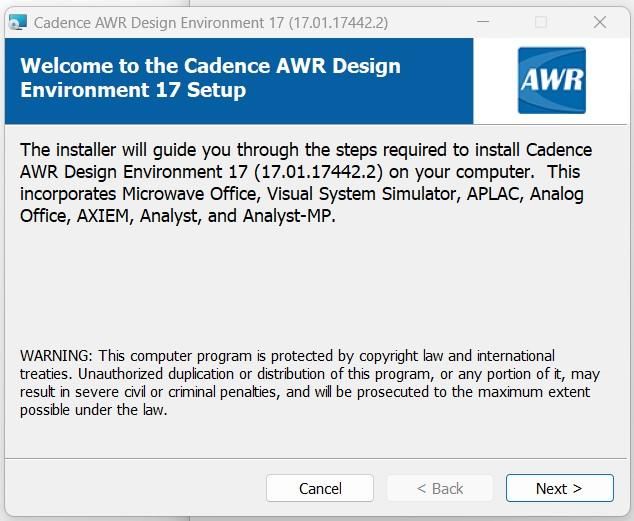Screen dimensions: 634x521
Task: Click 'Environment 17 Setup' in the banner heading
Action: click(x=133, y=90)
